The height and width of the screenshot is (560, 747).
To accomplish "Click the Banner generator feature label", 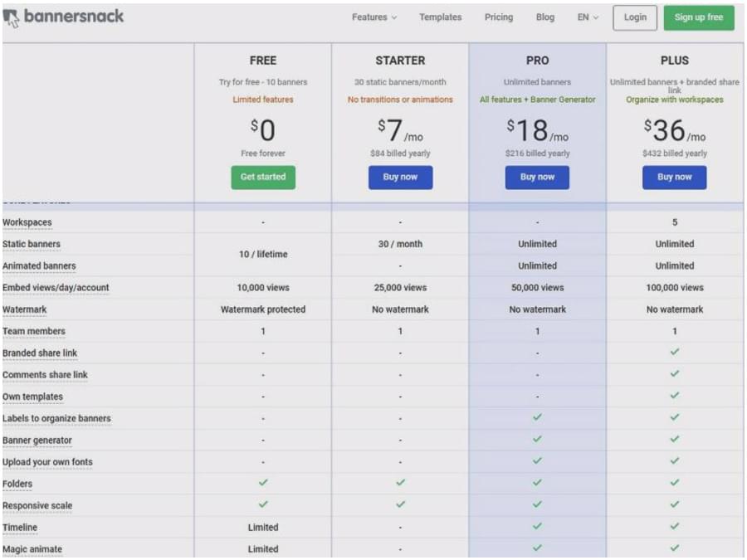I will click(37, 441).
